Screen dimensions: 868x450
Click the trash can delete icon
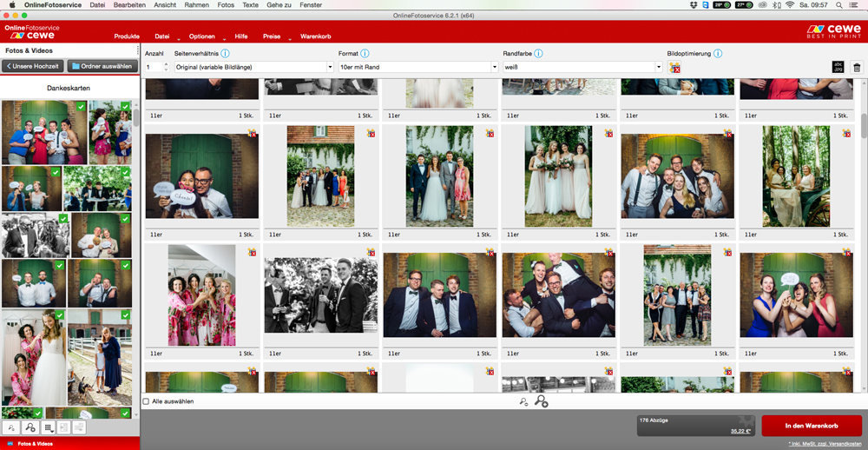click(857, 68)
